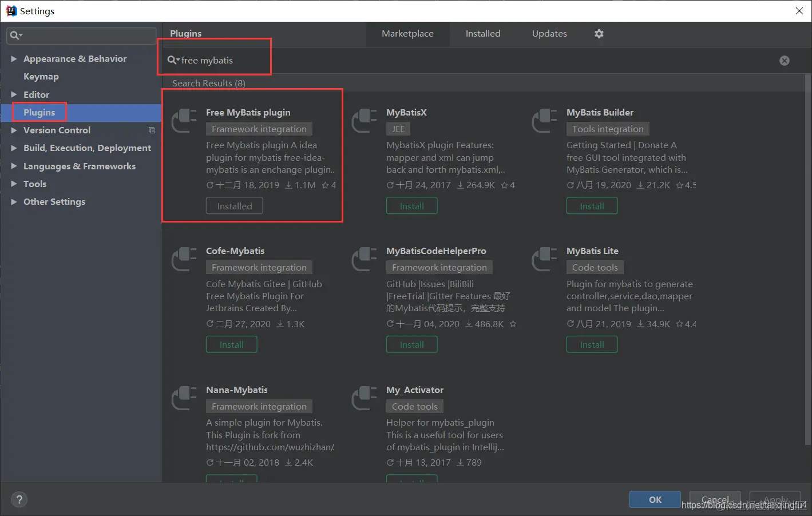Expand Appearance & Behavior section
812x516 pixels.
pyautogui.click(x=14, y=59)
